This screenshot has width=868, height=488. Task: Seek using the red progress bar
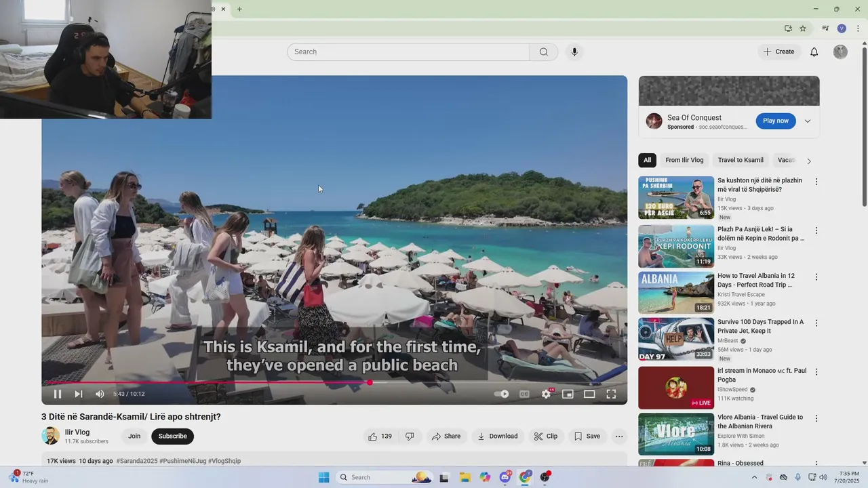[x=334, y=382]
